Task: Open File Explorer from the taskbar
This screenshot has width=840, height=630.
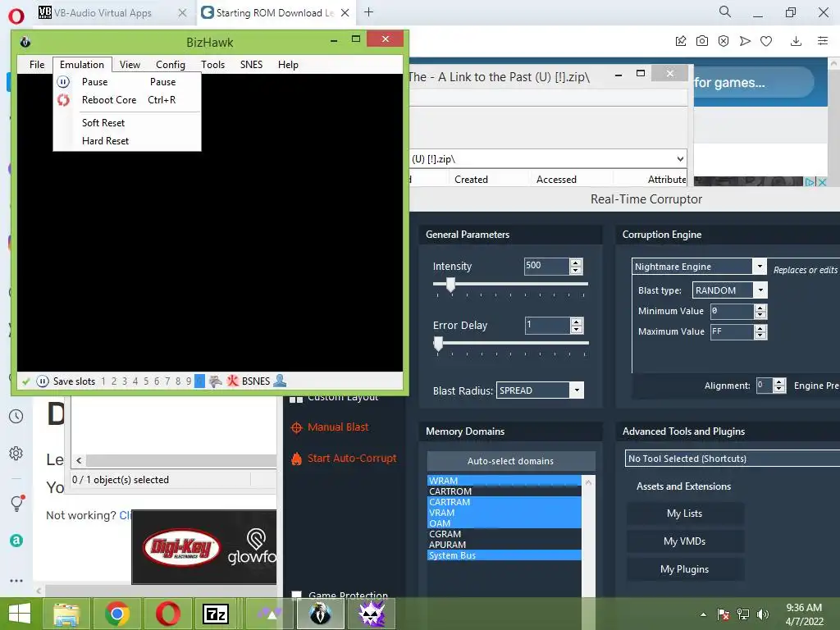Action: [x=66, y=614]
